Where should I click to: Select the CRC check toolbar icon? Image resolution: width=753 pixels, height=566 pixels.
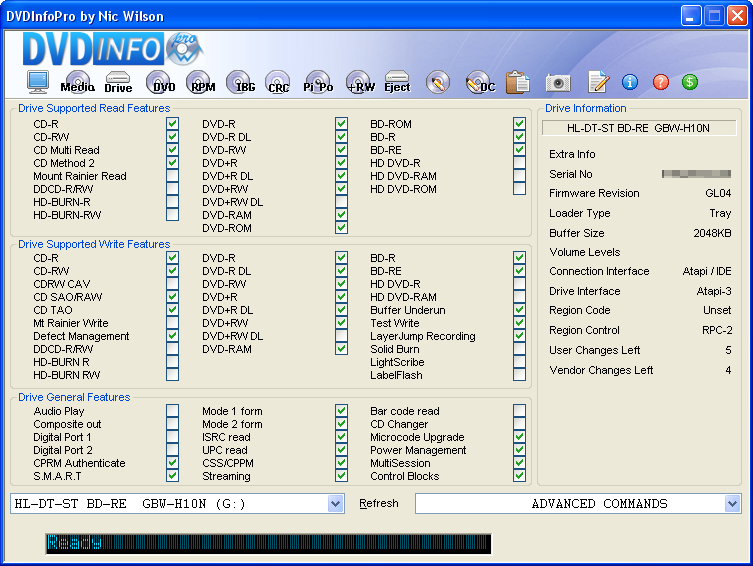tap(279, 83)
